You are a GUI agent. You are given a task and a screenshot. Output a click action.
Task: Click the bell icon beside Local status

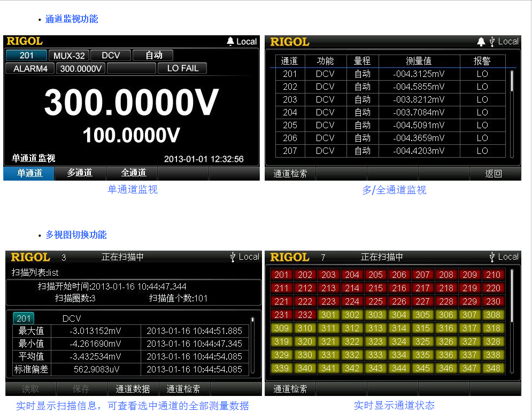point(230,41)
